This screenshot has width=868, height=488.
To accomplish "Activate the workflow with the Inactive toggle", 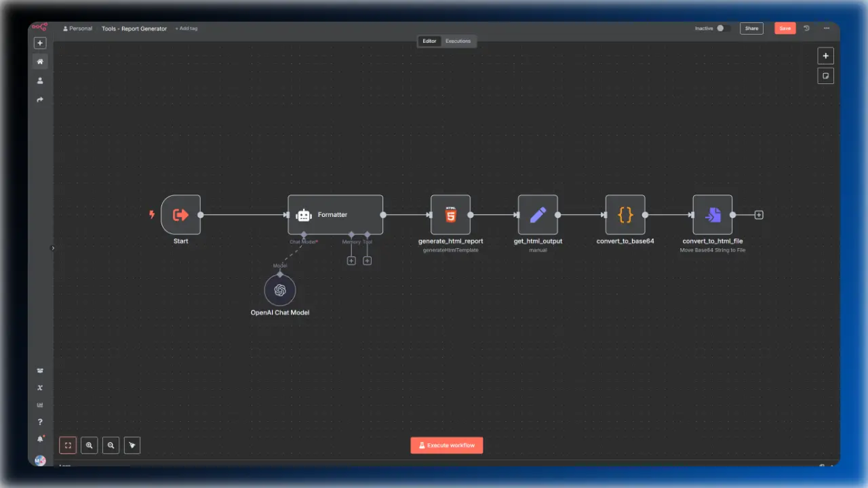I will click(721, 28).
